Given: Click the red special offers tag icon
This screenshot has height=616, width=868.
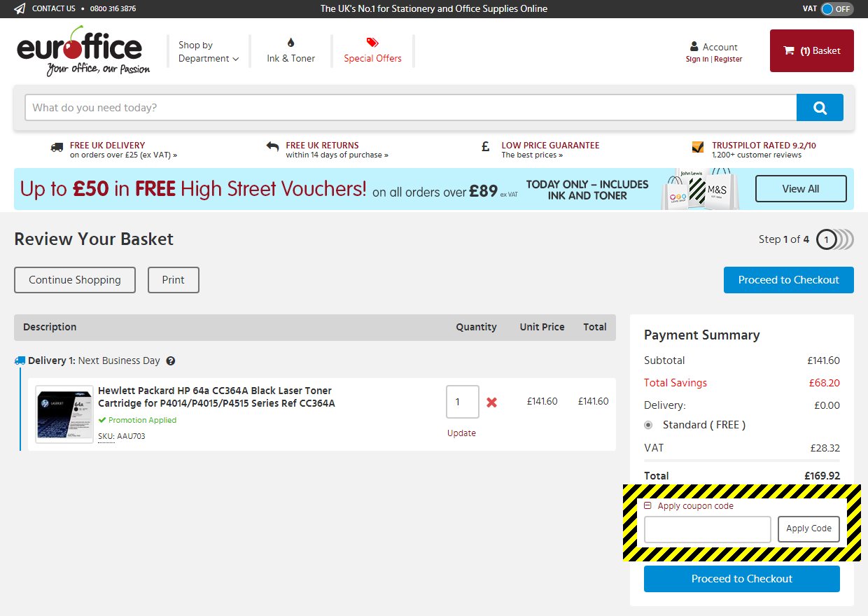Looking at the screenshot, I should (372, 43).
